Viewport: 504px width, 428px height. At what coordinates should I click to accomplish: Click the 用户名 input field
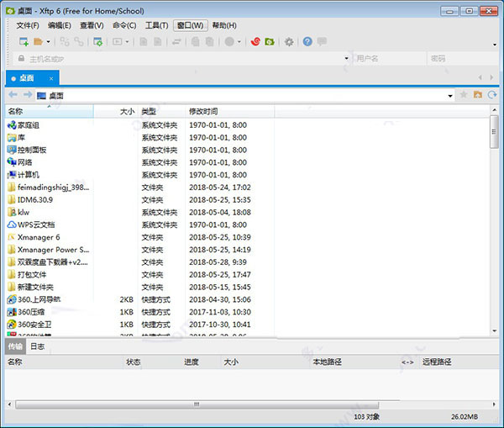pyautogui.click(x=388, y=59)
